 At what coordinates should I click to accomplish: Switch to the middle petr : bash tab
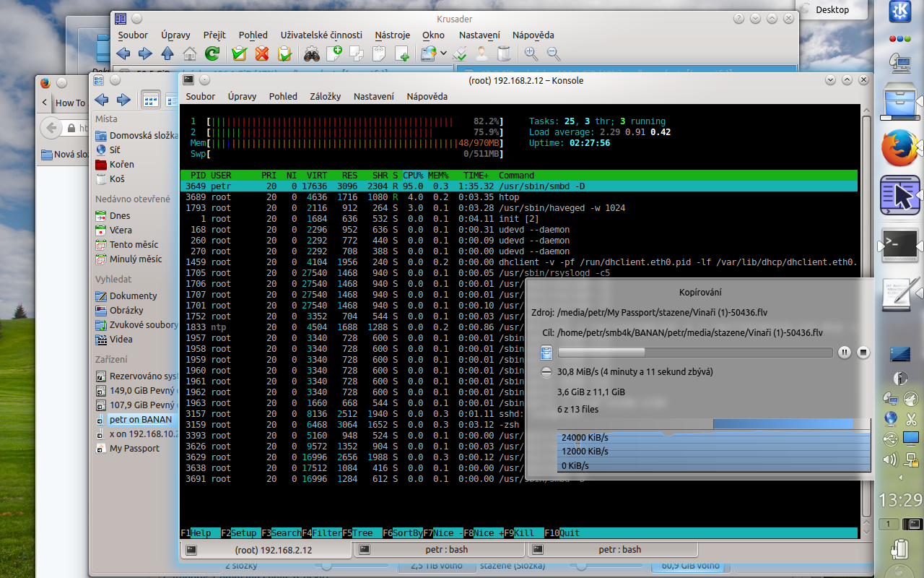[x=438, y=550]
